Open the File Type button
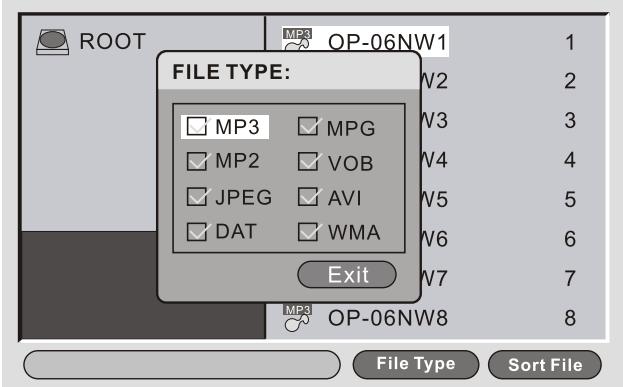This screenshot has height=387, width=623. click(416, 364)
